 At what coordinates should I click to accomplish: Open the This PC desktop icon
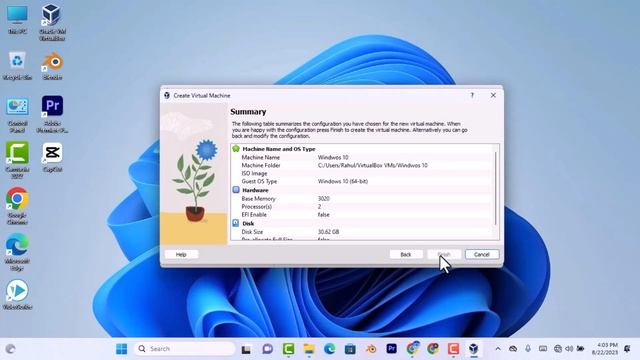click(x=17, y=20)
